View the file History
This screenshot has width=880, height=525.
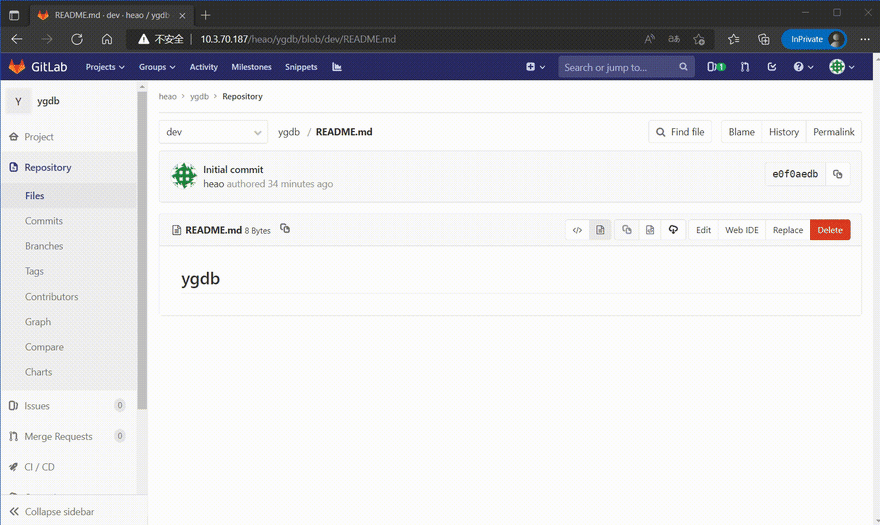point(783,132)
